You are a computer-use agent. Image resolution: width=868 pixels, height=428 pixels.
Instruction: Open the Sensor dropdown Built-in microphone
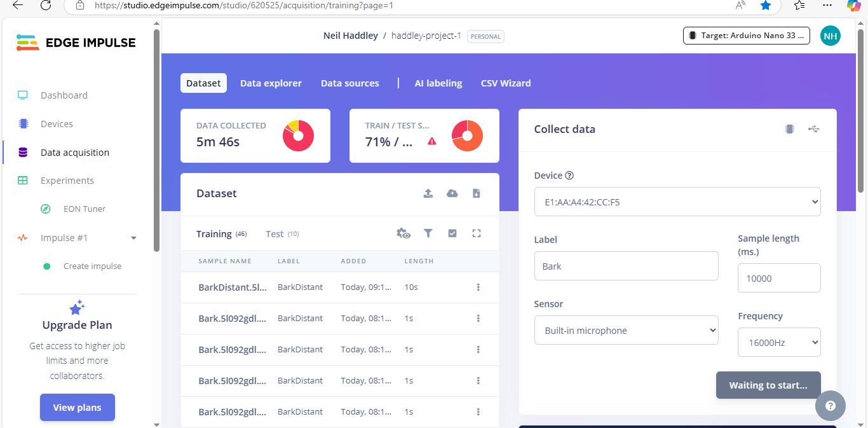pyautogui.click(x=627, y=330)
